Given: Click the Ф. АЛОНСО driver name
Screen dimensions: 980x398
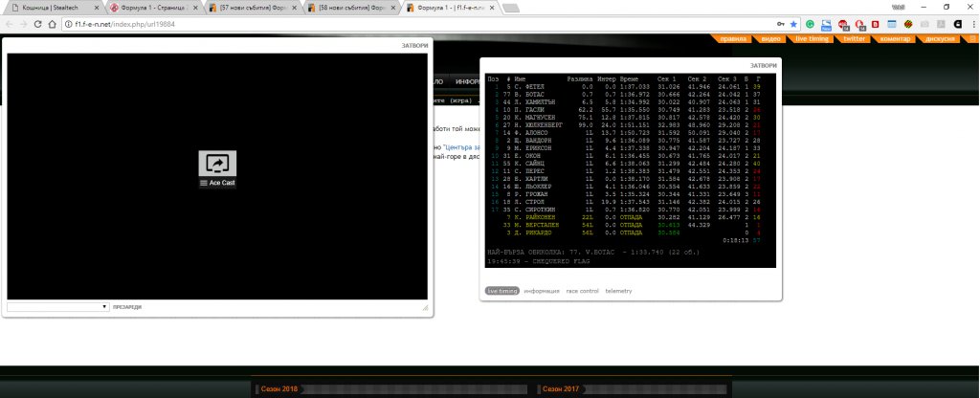Looking at the screenshot, I should [531, 132].
